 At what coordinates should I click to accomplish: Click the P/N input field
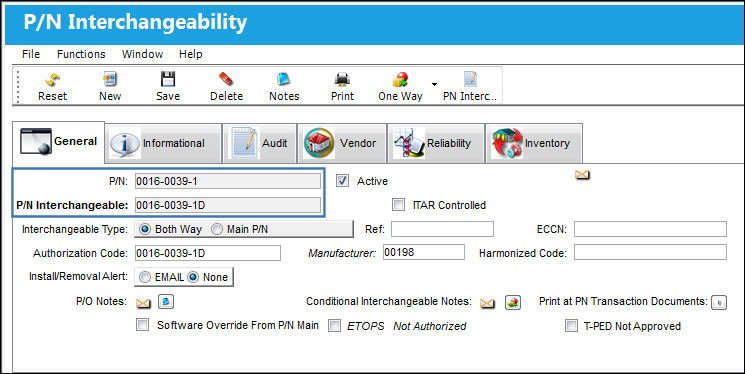(x=228, y=181)
